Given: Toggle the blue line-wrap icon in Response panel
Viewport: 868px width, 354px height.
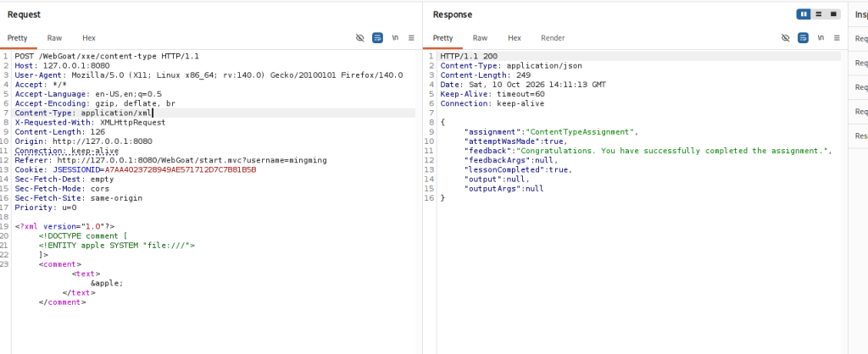Looking at the screenshot, I should pyautogui.click(x=804, y=37).
